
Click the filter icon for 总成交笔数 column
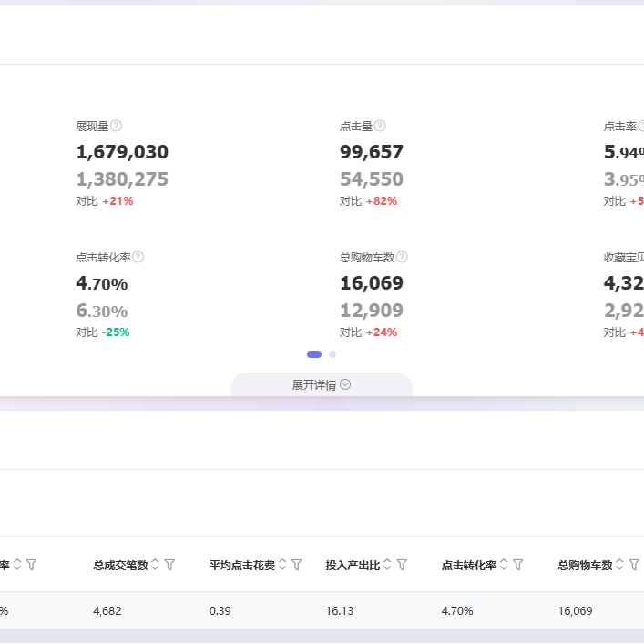(x=169, y=565)
